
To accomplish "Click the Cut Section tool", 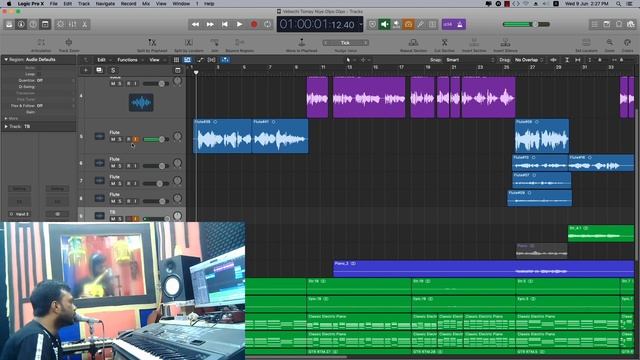I will point(444,45).
